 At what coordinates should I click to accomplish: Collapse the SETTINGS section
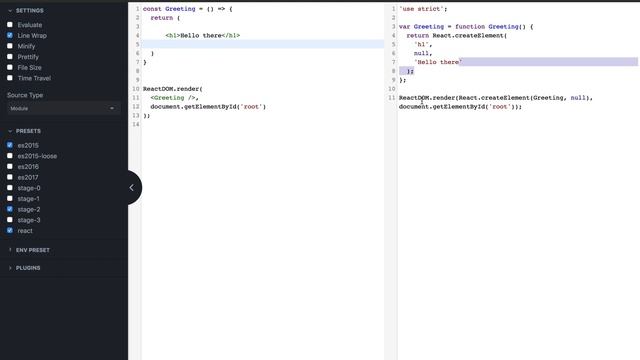point(26,10)
